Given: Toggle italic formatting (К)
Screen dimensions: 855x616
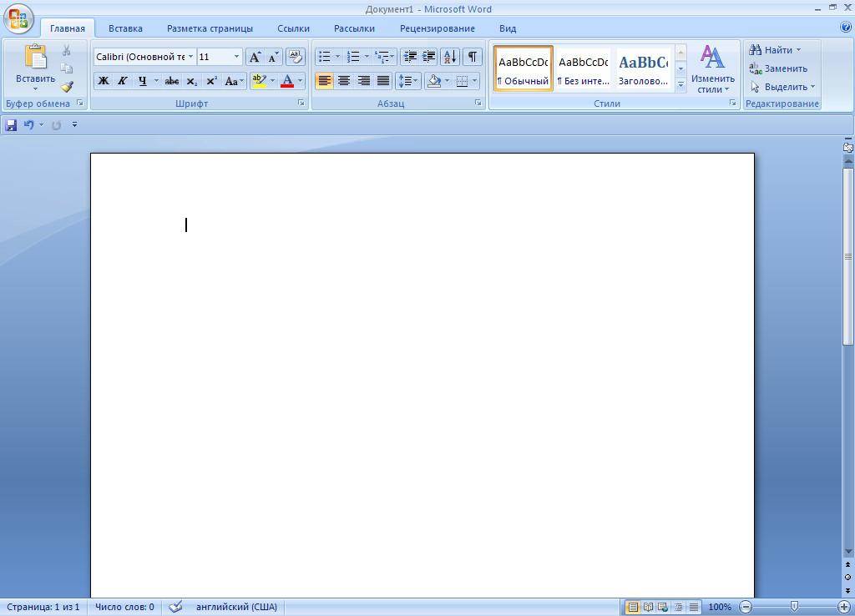Looking at the screenshot, I should click(x=123, y=81).
